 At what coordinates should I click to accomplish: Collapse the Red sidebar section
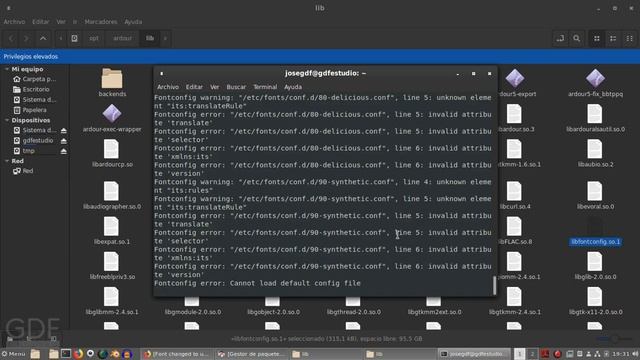click(7, 161)
